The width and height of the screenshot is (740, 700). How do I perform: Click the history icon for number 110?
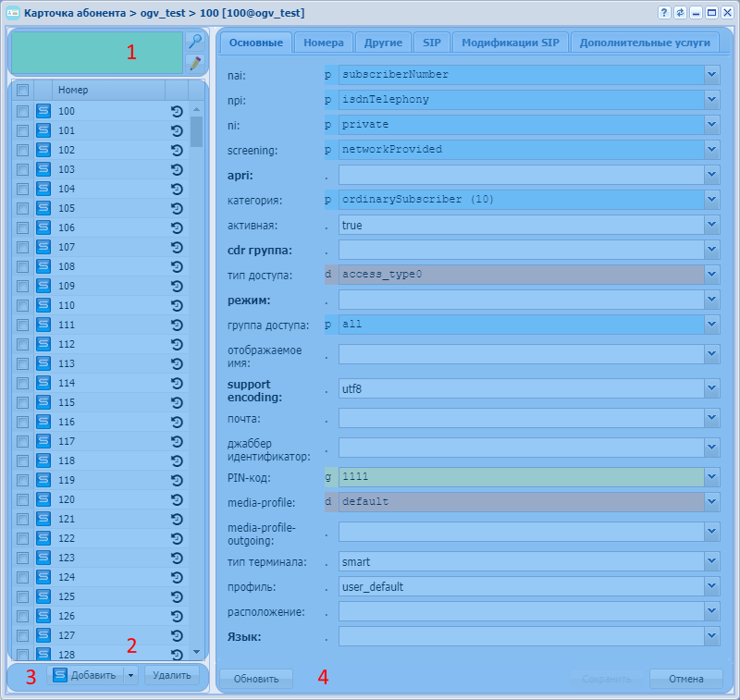(x=177, y=305)
